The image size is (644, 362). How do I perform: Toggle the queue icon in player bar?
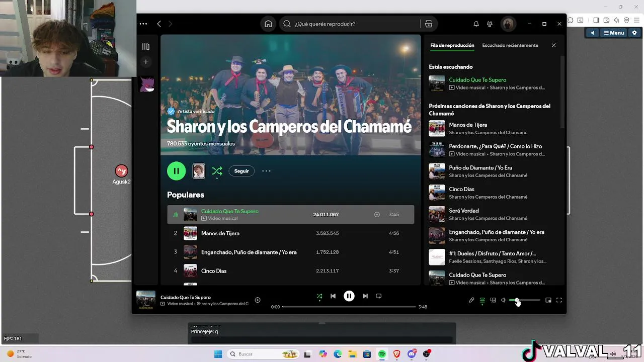point(482,300)
